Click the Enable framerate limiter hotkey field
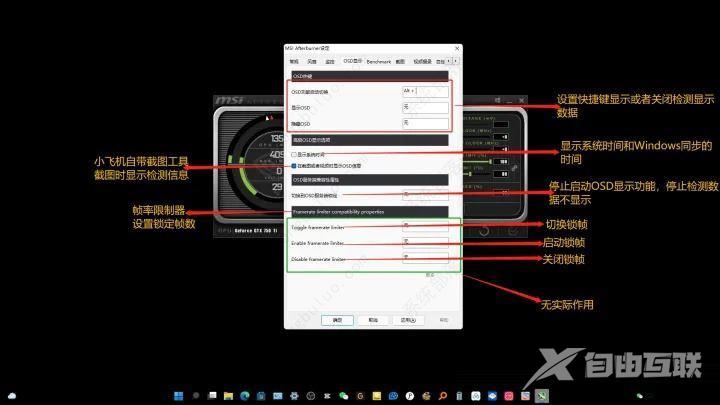The height and width of the screenshot is (405, 720). [425, 242]
